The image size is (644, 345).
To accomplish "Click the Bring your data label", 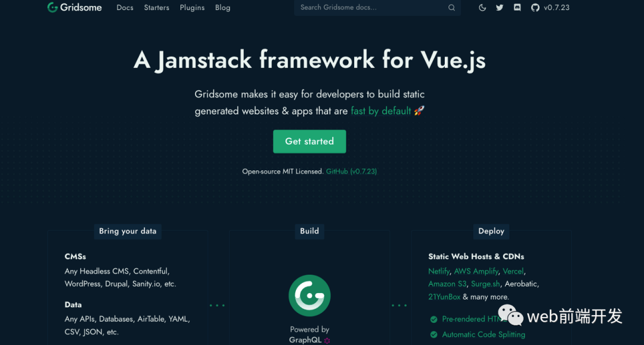I will point(128,231).
